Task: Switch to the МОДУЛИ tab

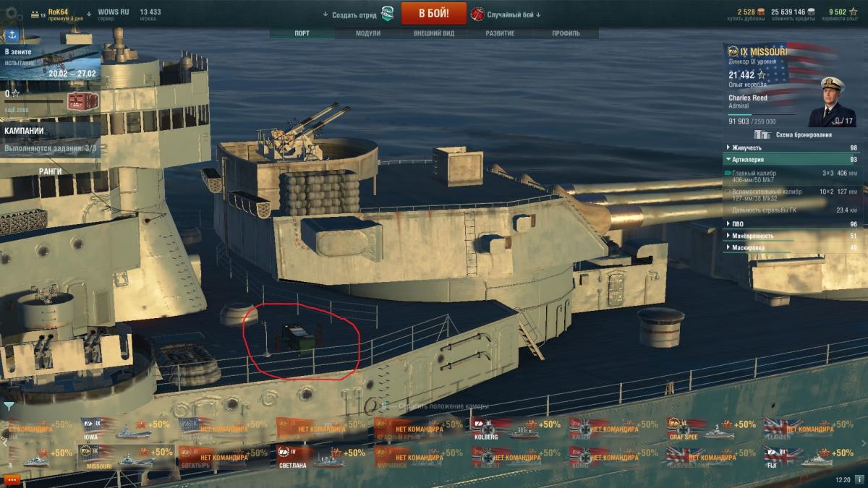Action: pyautogui.click(x=368, y=33)
